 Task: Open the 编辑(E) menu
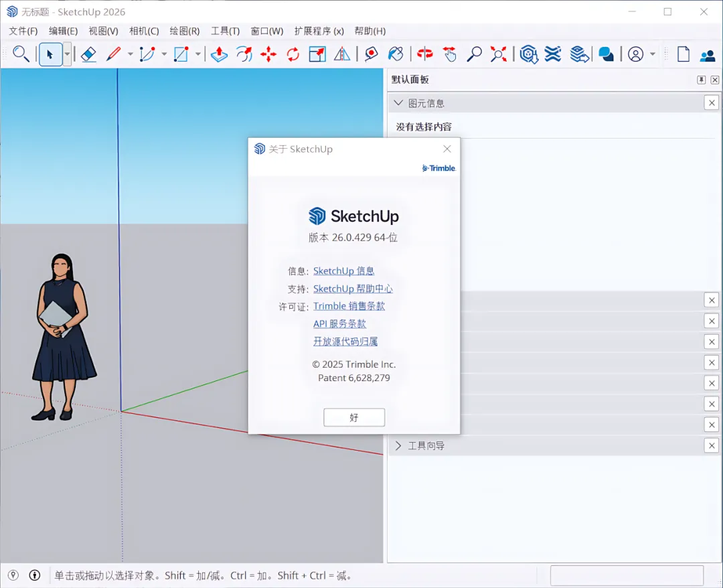coord(63,31)
